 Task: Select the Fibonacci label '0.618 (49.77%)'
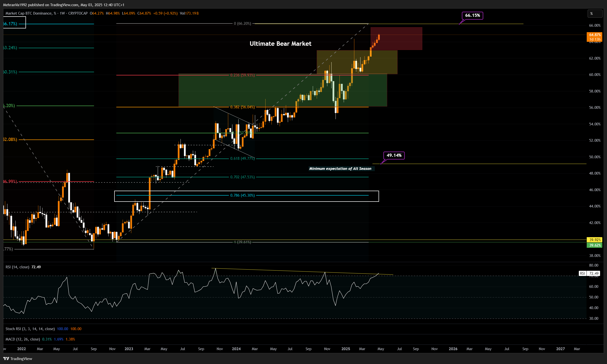click(242, 159)
